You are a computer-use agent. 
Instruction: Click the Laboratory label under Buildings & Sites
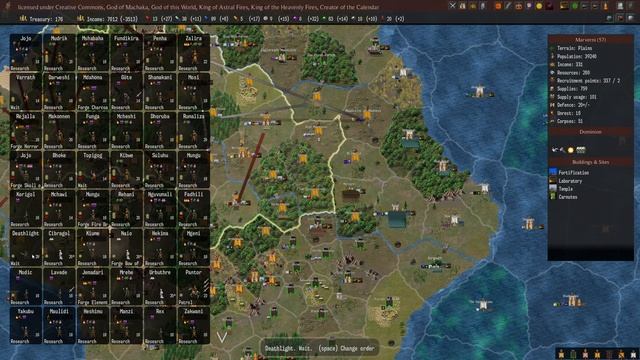coord(570,181)
